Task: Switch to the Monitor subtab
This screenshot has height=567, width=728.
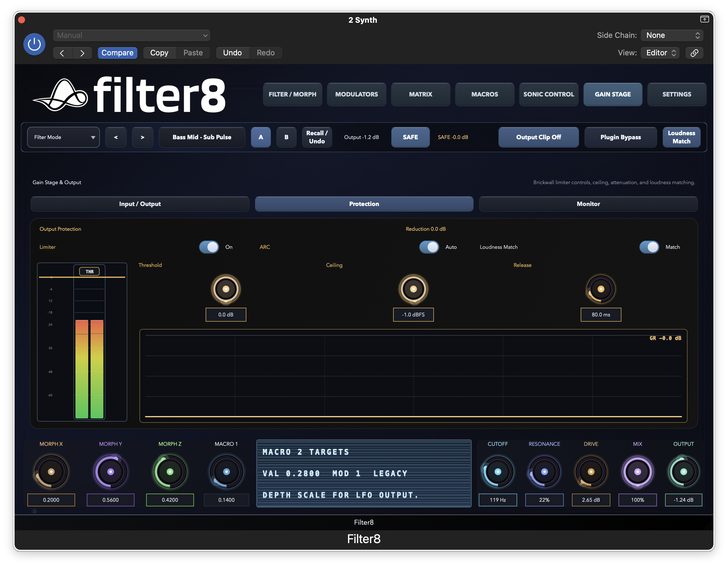Action: [x=588, y=204]
